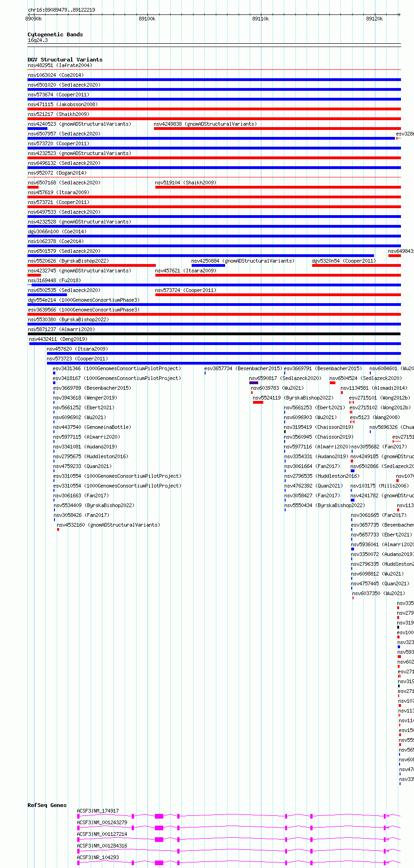The image size is (414, 868).
Task: Select the Cytogenetic Bands track title
Action: 55,34
